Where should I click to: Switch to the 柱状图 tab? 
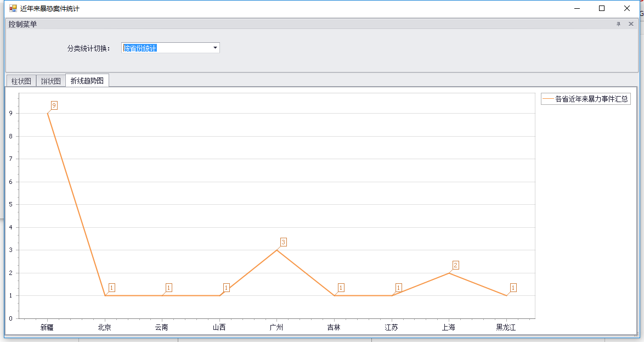(x=21, y=81)
